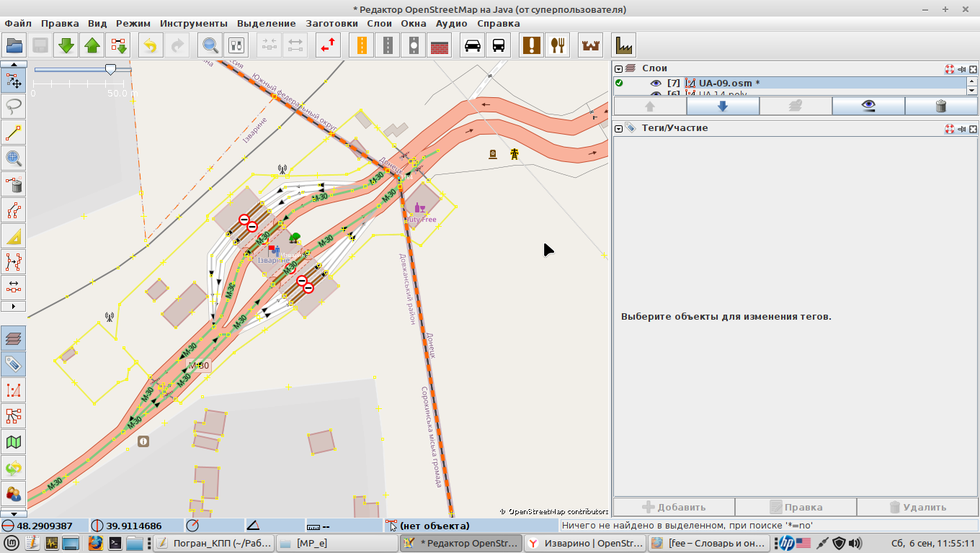Activate the Zoom mode tool
Viewport: 980px width, 553px height.
pos(14,158)
